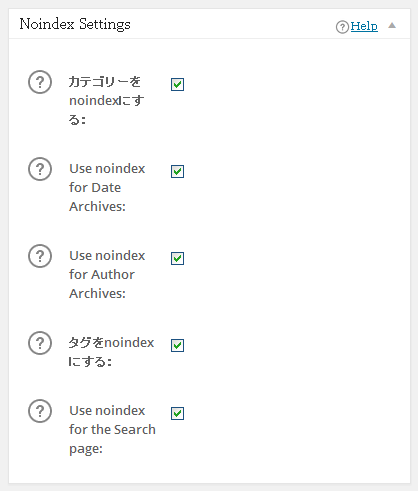The image size is (418, 491).
Task: Click the 'Use noindex for Author Archives' label
Action: (x=107, y=274)
